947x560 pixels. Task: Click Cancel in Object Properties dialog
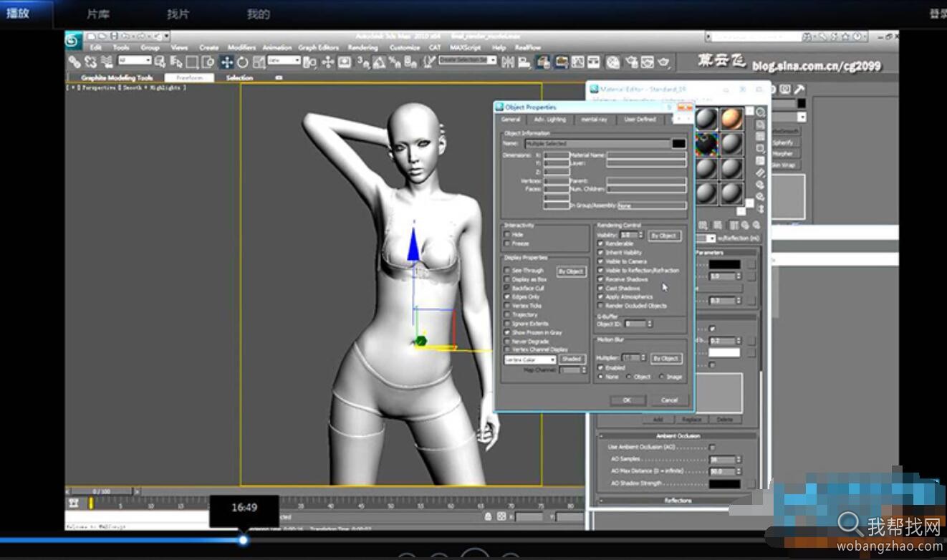(669, 400)
